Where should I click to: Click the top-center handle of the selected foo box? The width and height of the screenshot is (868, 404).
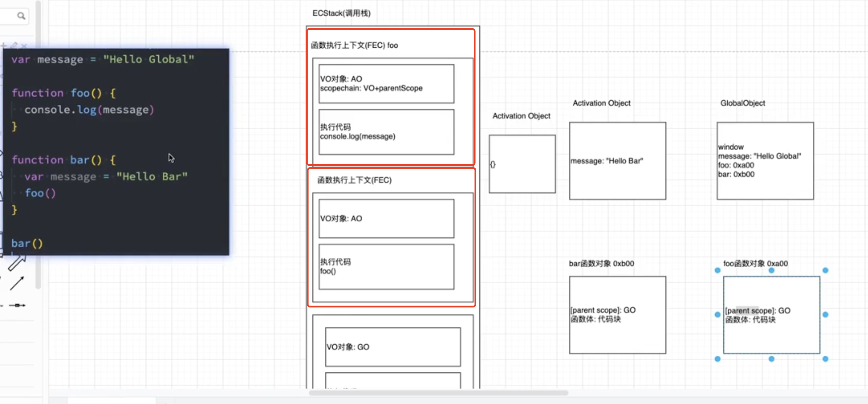(771, 270)
